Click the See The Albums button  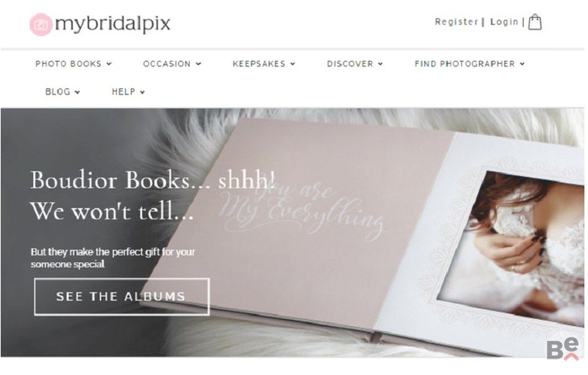pos(122,296)
